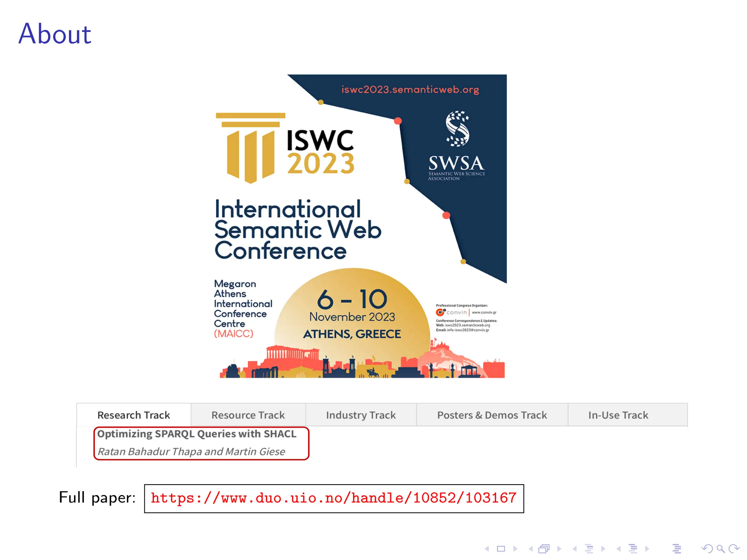Click the SWSA logo on the poster
This screenshot has height=560, width=747.
(457, 146)
